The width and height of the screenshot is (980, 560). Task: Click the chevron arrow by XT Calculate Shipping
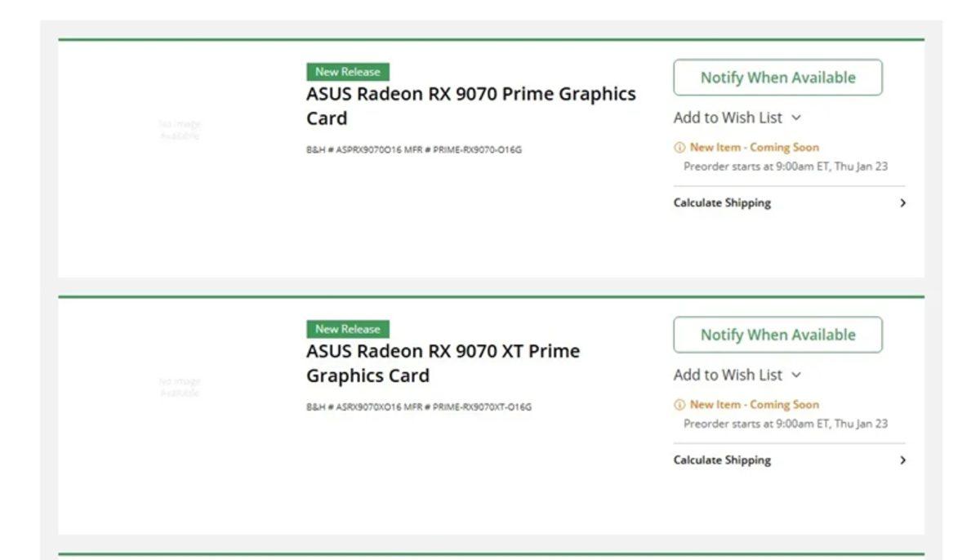(903, 459)
